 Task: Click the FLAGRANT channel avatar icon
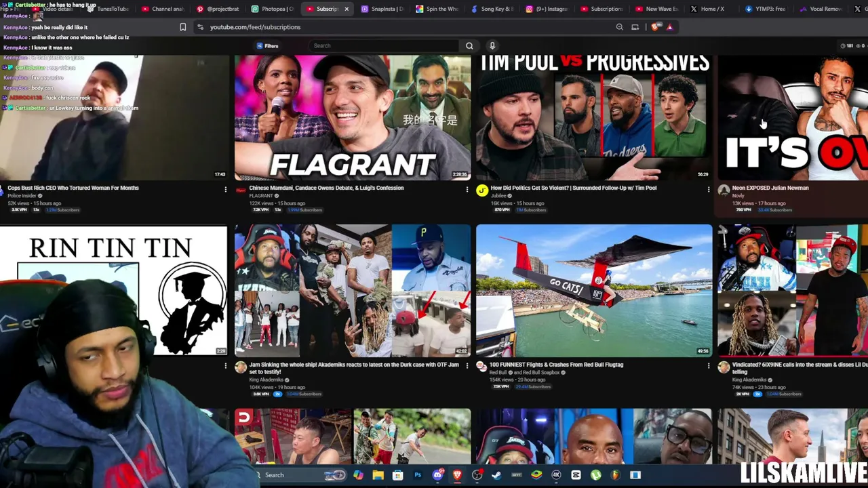tap(241, 190)
